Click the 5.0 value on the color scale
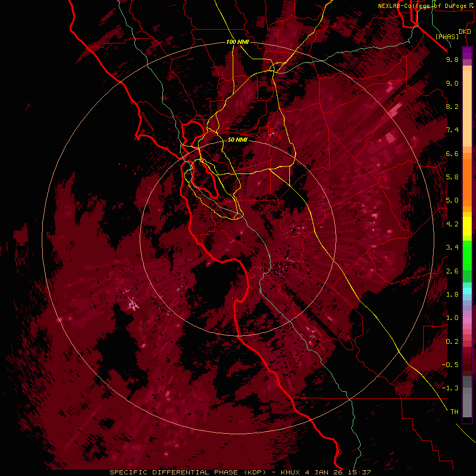Screen dimensions: 476x476 click(452, 200)
